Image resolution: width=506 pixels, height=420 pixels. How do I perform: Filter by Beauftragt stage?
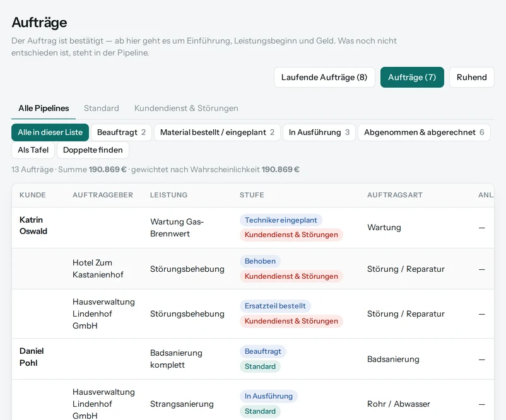[x=121, y=132]
